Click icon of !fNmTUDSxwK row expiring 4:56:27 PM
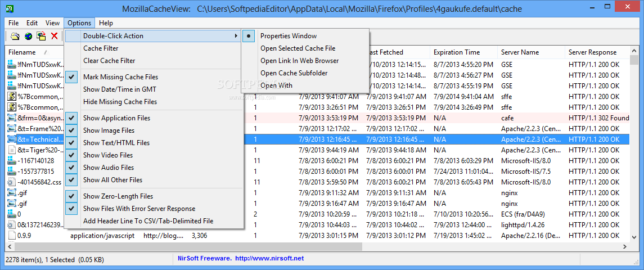644x270 pixels. coord(12,75)
